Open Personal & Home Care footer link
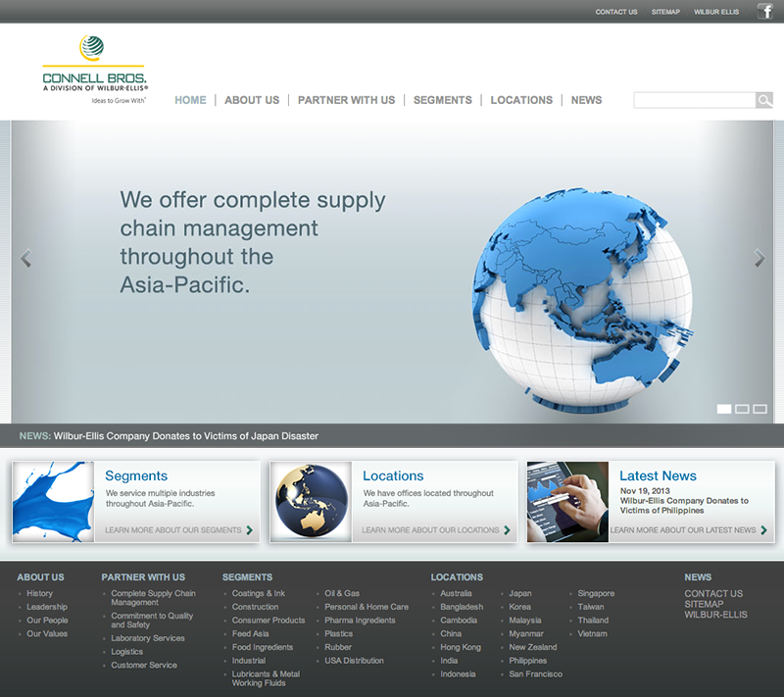 367,607
